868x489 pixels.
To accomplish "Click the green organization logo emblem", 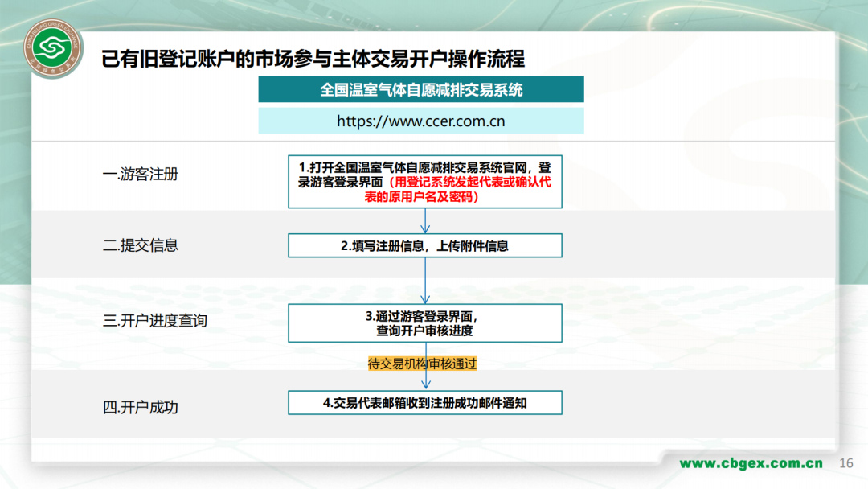I will [51, 50].
